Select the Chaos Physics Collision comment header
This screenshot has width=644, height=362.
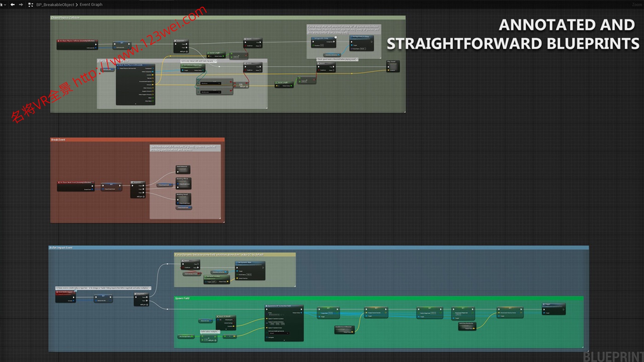pos(65,18)
